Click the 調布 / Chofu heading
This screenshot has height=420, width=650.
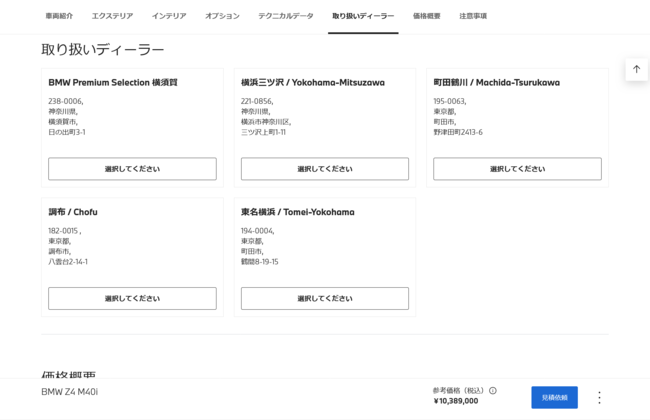[73, 211]
